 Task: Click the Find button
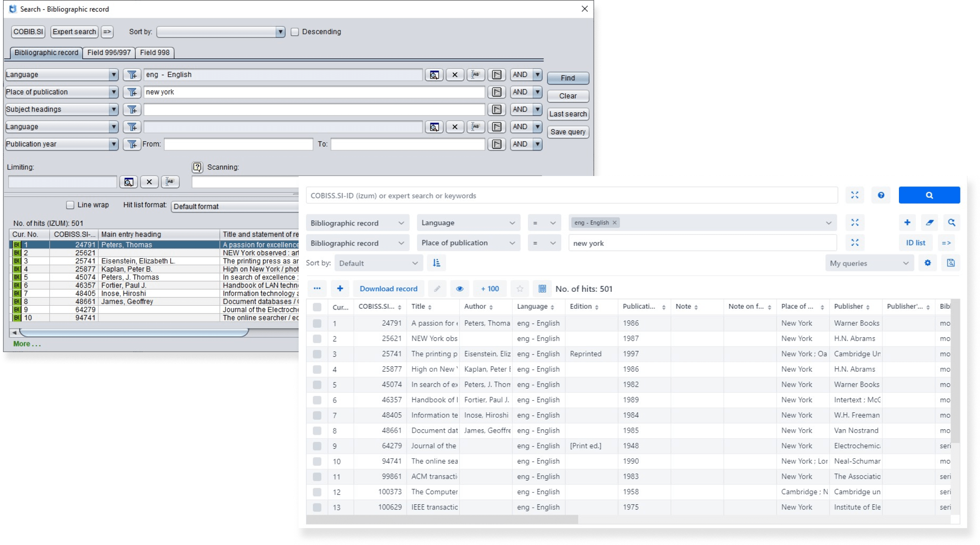[x=567, y=78]
